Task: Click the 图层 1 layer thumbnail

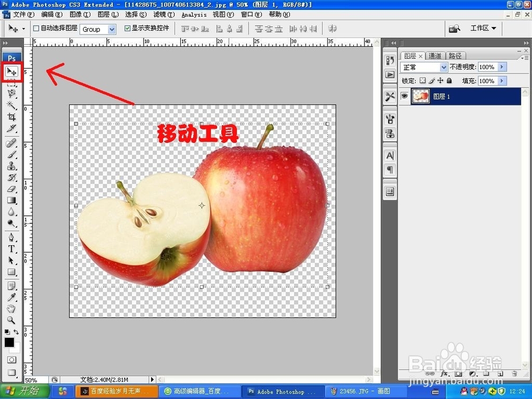Action: click(421, 96)
